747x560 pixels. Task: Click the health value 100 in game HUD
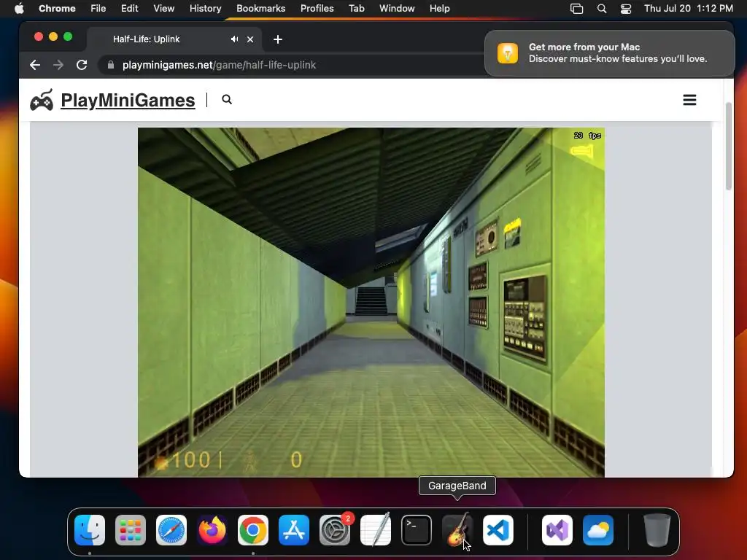point(190,460)
